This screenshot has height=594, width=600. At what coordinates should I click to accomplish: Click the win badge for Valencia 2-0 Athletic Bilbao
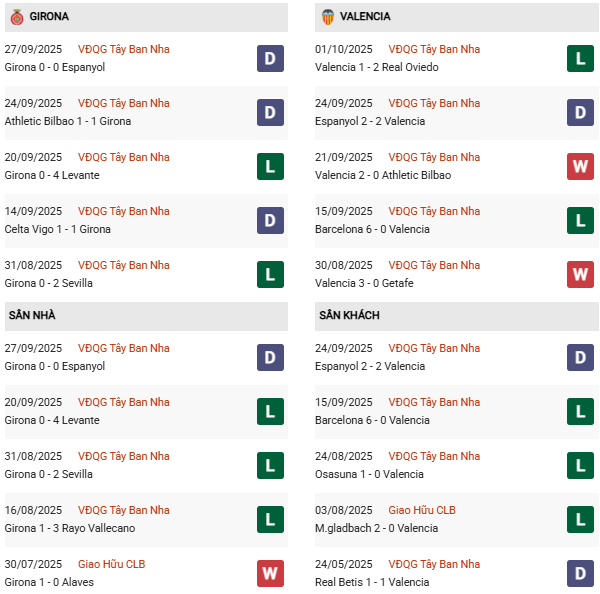point(581,167)
